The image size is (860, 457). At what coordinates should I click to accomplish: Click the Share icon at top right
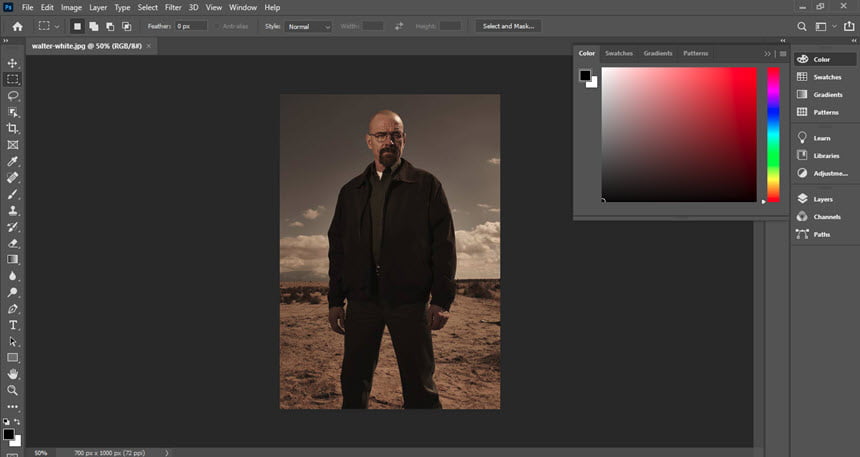(849, 26)
